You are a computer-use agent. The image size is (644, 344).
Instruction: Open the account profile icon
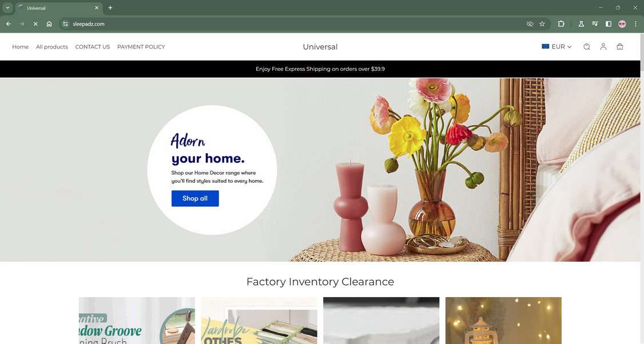point(603,47)
